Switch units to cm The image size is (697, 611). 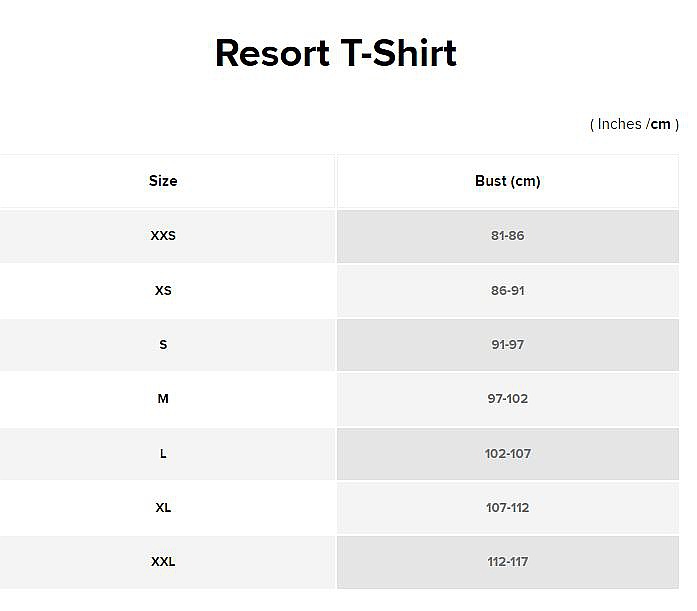coord(661,124)
